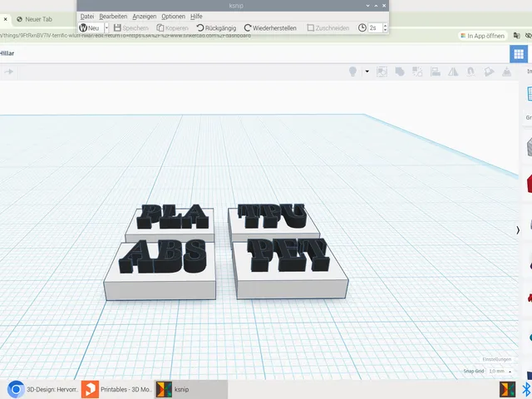This screenshot has height=399, width=532.
Task: Open the Datei menu
Action: coord(86,17)
